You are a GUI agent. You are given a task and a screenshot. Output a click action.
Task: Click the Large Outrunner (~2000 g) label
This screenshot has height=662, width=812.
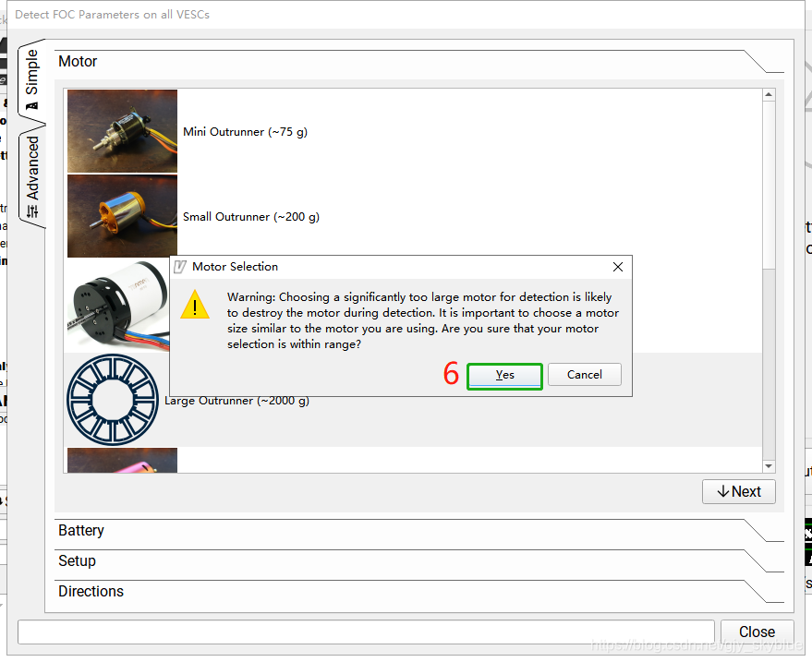click(237, 401)
